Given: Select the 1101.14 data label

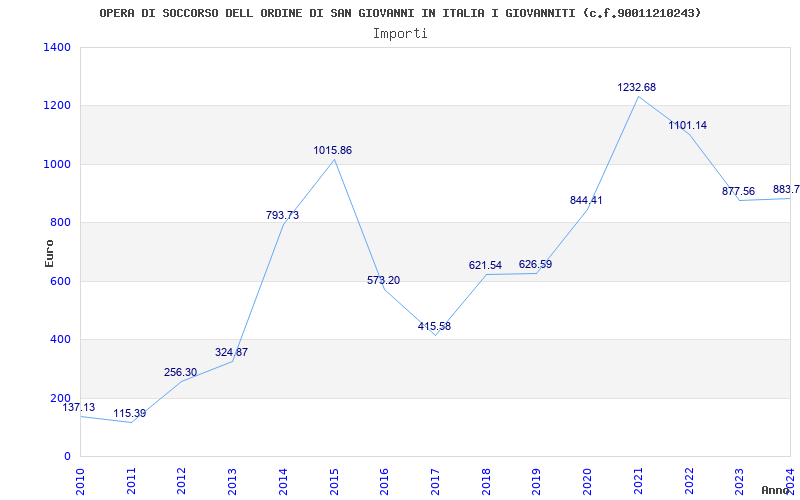Looking at the screenshot, I should [x=688, y=125].
